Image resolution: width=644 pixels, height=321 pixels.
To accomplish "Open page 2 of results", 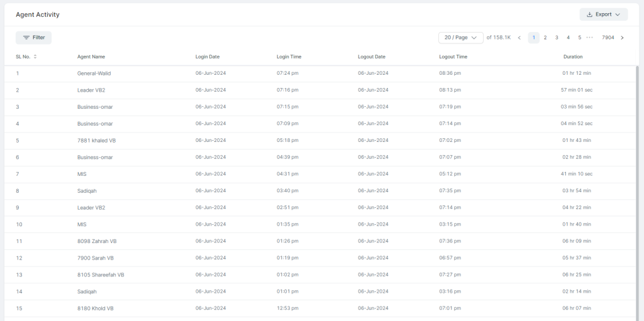I will pos(545,38).
